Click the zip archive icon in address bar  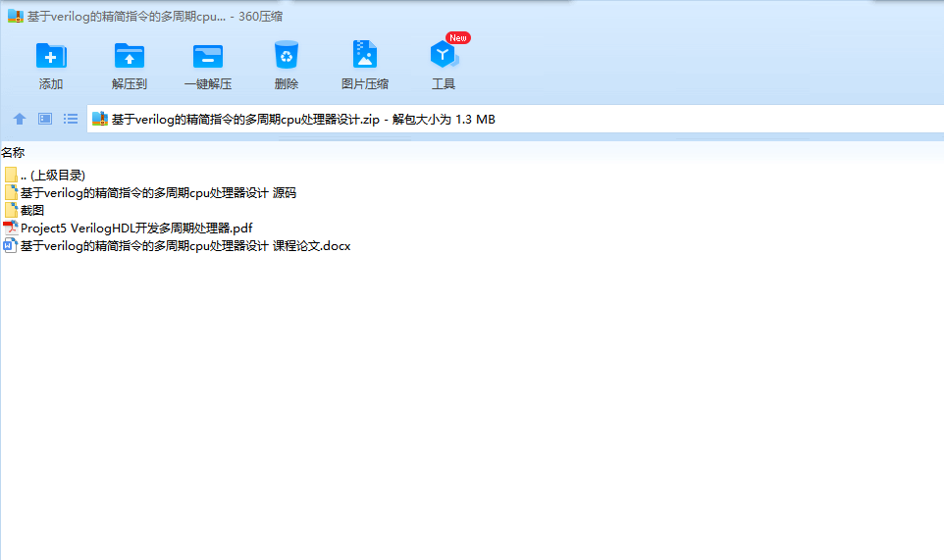pyautogui.click(x=100, y=119)
